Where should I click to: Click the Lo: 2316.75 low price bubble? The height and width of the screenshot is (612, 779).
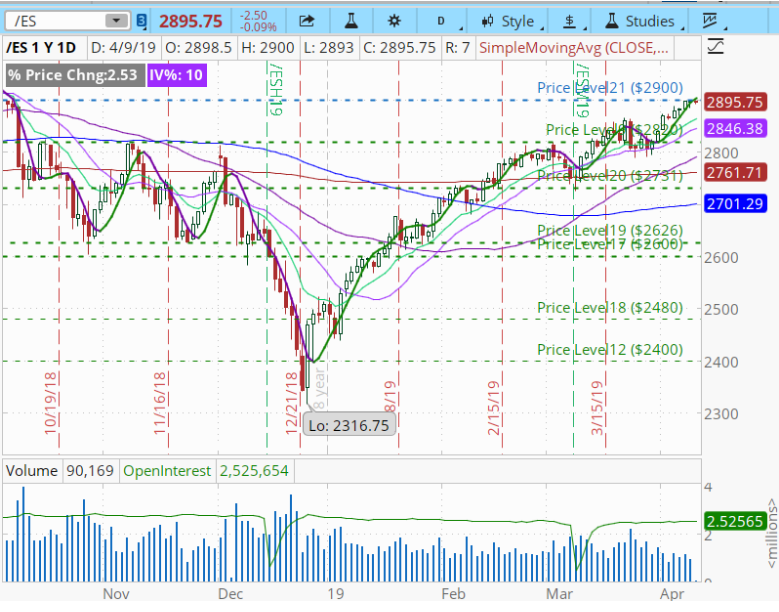coord(349,426)
